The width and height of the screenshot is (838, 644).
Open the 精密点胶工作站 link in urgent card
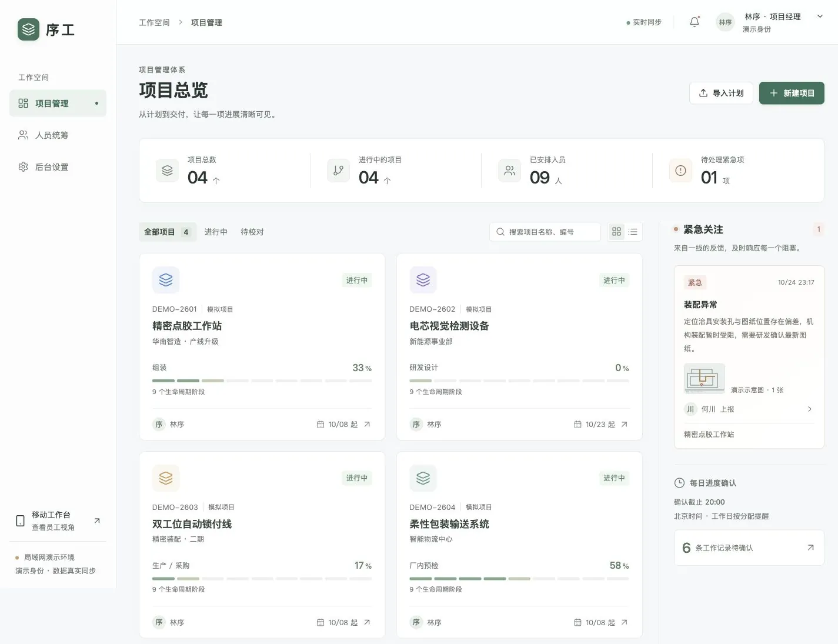709,434
